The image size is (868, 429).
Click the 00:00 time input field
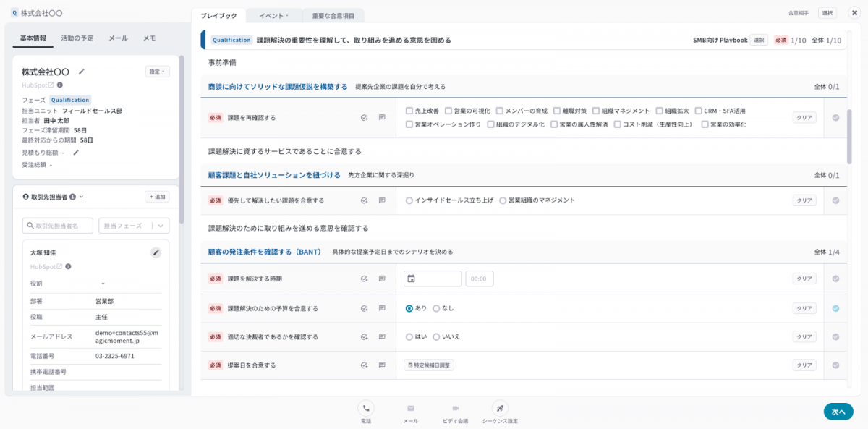point(479,279)
